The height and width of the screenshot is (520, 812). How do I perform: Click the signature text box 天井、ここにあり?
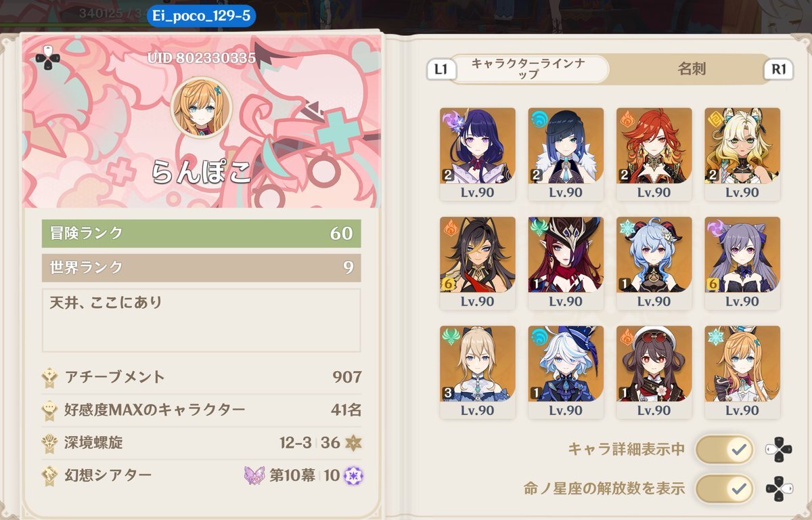click(201, 321)
